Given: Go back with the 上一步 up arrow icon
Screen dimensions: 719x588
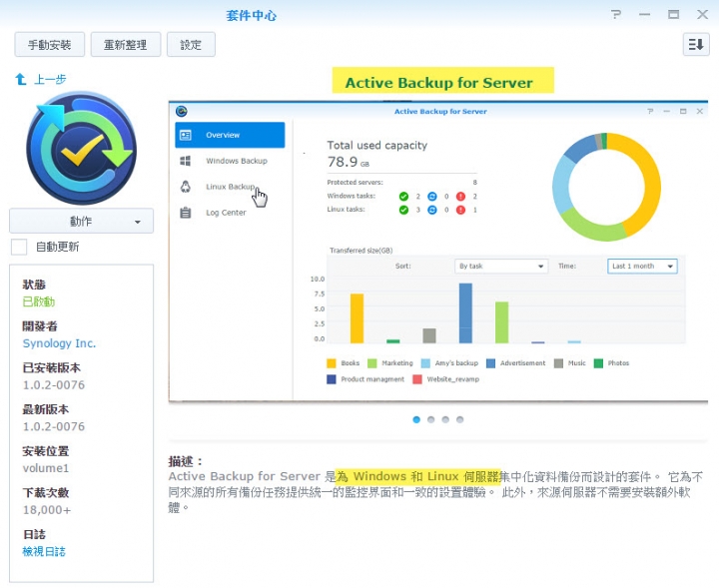Looking at the screenshot, I should (21, 79).
